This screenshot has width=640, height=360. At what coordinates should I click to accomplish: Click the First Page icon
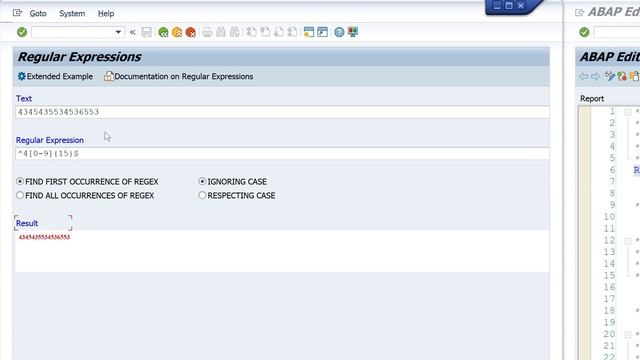point(251,32)
